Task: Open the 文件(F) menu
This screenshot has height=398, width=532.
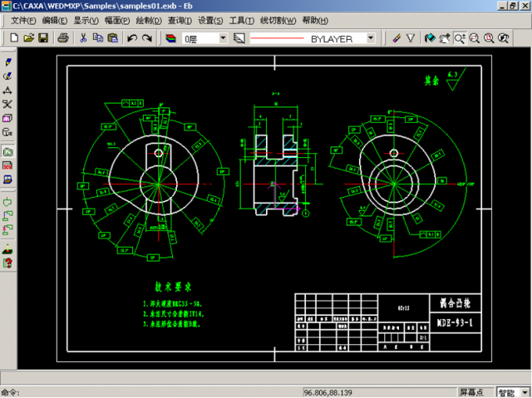Action: [x=22, y=20]
